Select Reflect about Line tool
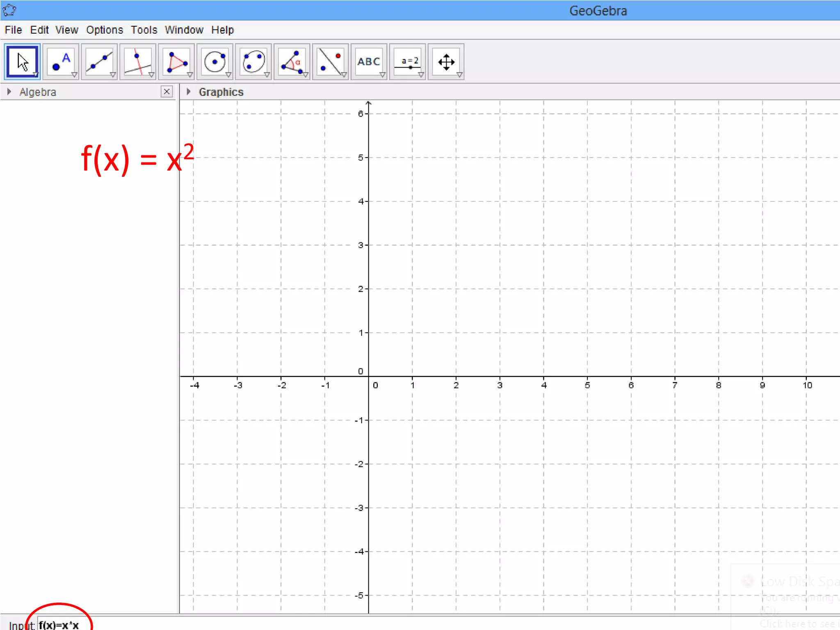Image resolution: width=840 pixels, height=630 pixels. pyautogui.click(x=330, y=62)
